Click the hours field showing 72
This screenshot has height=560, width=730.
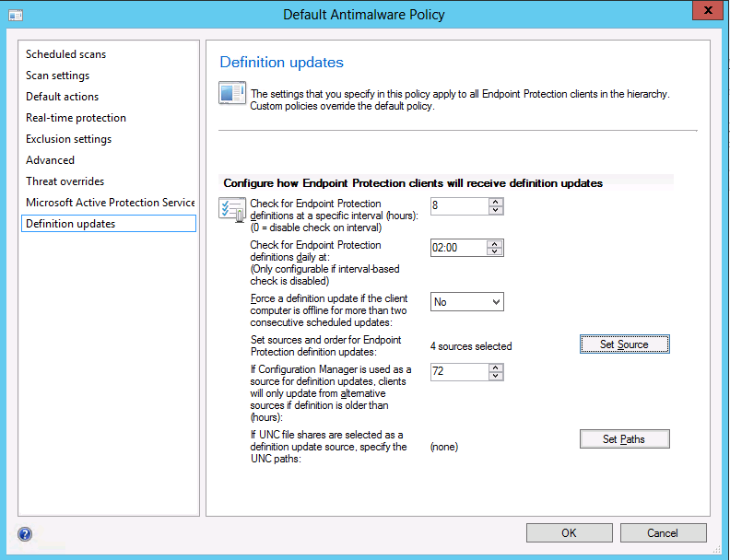click(x=460, y=371)
